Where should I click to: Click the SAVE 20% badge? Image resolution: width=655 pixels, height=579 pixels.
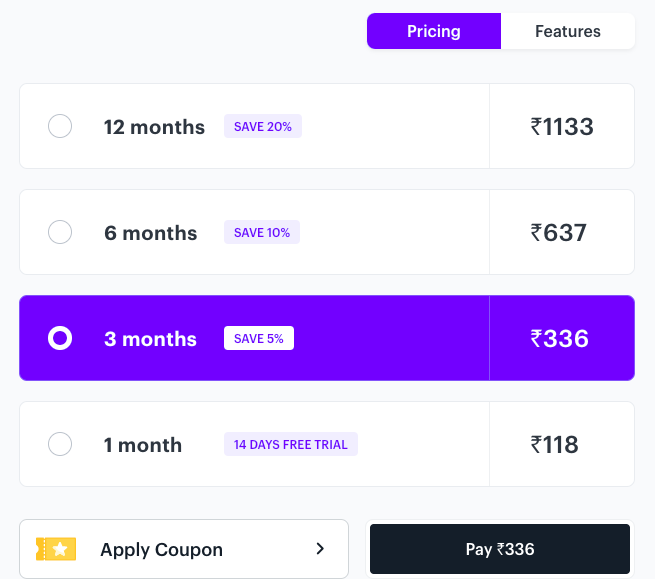[263, 126]
